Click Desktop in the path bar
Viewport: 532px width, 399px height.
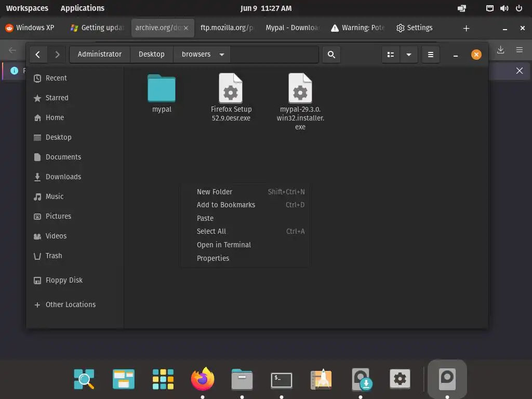click(x=151, y=54)
